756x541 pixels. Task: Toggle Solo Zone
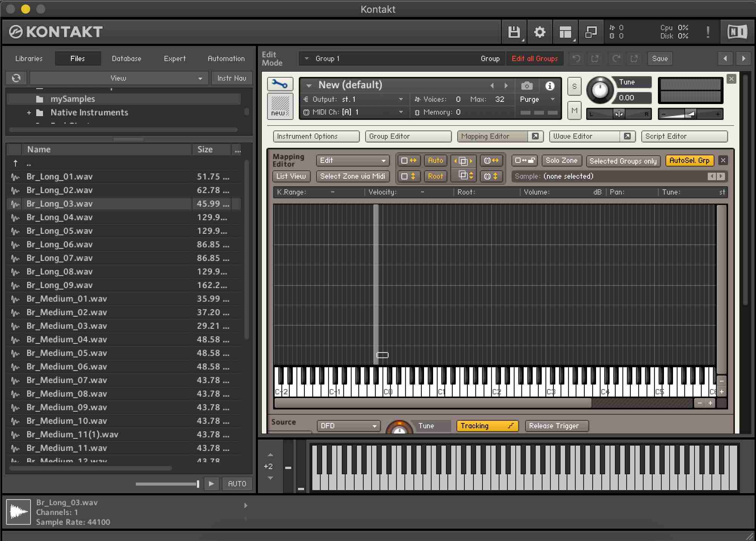(x=561, y=161)
